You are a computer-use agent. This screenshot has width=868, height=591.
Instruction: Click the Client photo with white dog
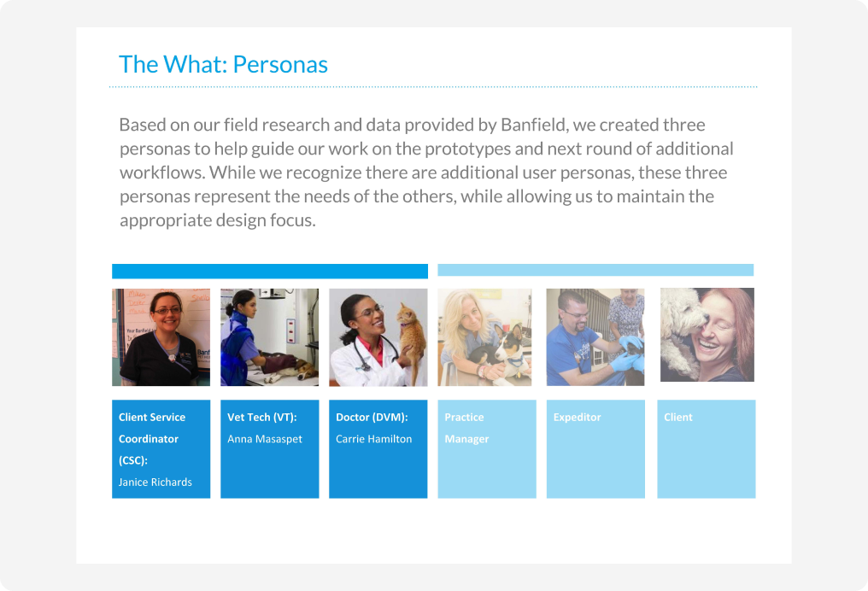pos(707,335)
